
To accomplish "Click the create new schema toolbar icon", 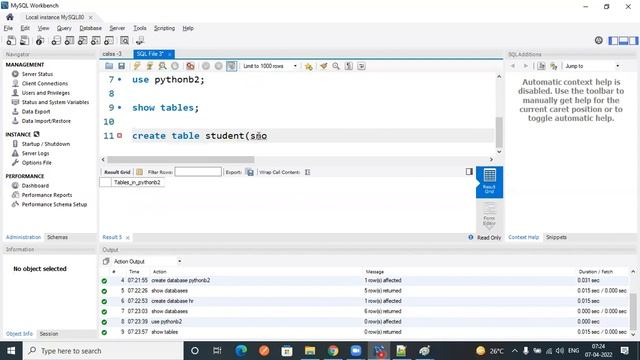I will click(x=56, y=40).
